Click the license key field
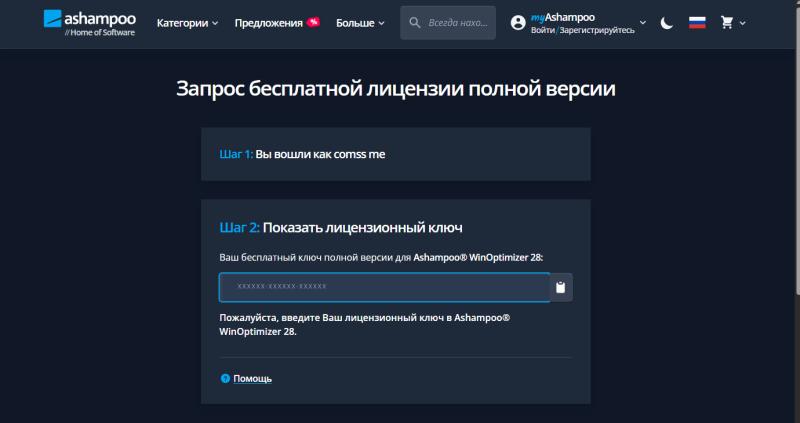The width and height of the screenshot is (800, 423). (x=385, y=287)
